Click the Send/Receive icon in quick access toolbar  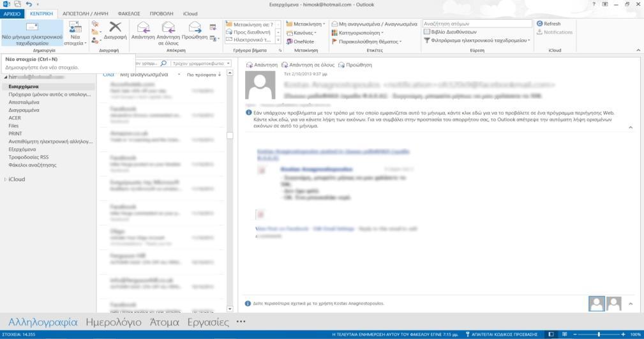17,4
